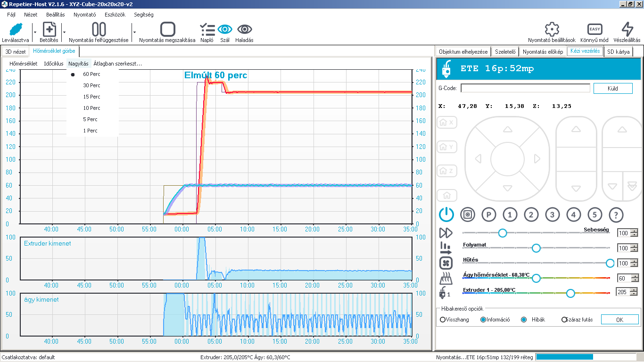Open dropdown arrow beside Nyomtatás felfüggesztése
The height and width of the screenshot is (362, 644).
click(x=134, y=32)
